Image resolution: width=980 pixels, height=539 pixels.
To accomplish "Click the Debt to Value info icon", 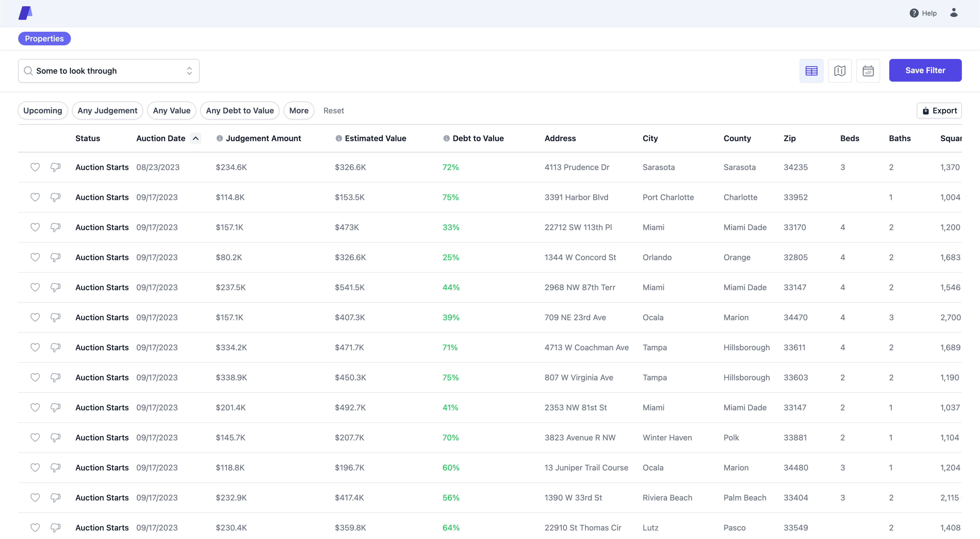I will click(446, 138).
